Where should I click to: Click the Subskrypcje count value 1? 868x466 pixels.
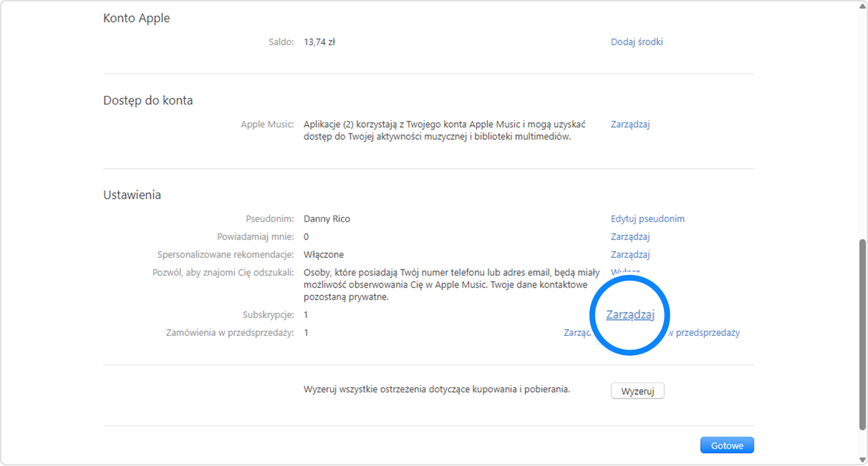[306, 315]
